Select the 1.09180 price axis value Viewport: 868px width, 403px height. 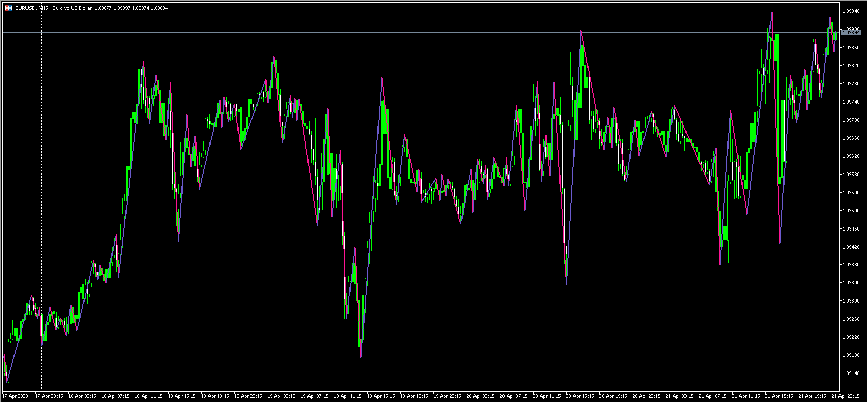[x=851, y=355]
